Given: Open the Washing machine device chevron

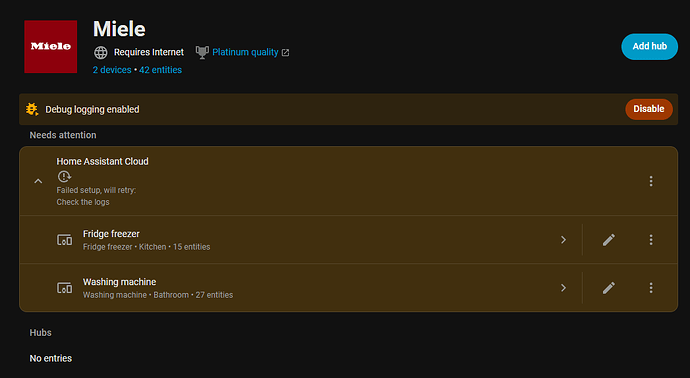Looking at the screenshot, I should pyautogui.click(x=563, y=288).
